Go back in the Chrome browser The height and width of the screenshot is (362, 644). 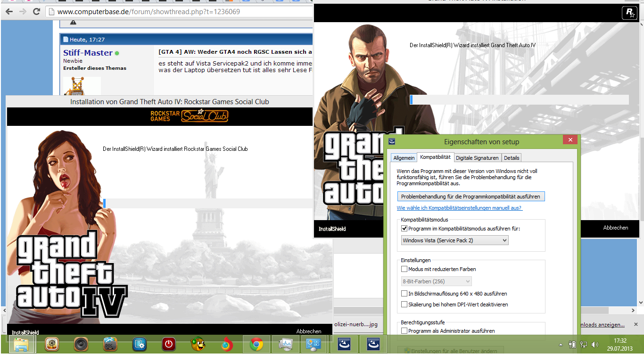(x=9, y=11)
